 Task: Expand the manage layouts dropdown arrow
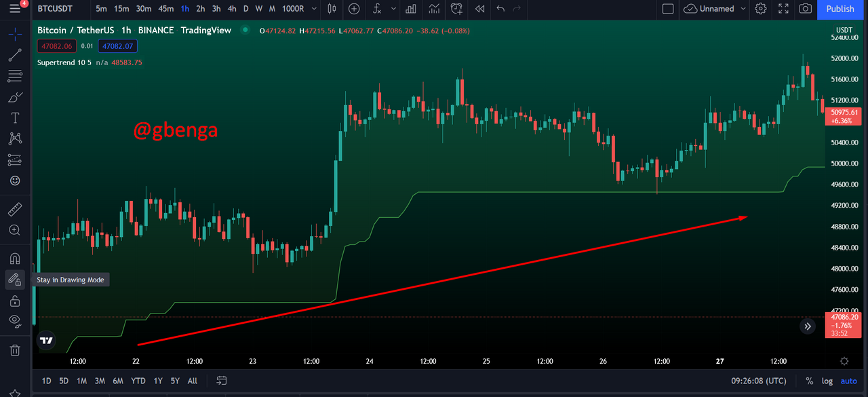point(743,9)
